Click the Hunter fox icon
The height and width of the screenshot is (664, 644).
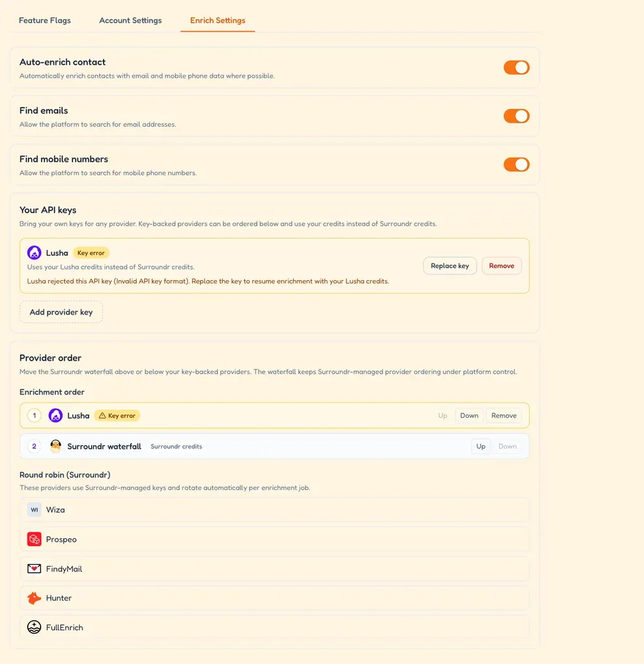click(x=34, y=598)
